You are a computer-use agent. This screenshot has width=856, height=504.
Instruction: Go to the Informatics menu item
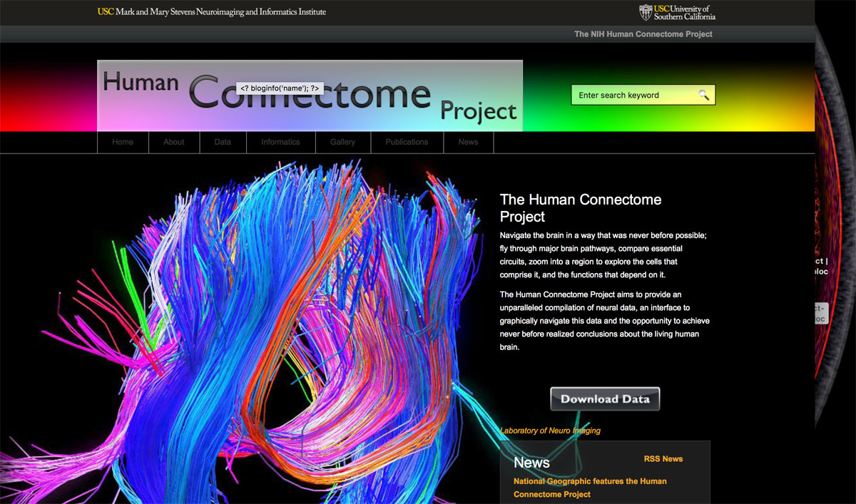click(x=280, y=142)
